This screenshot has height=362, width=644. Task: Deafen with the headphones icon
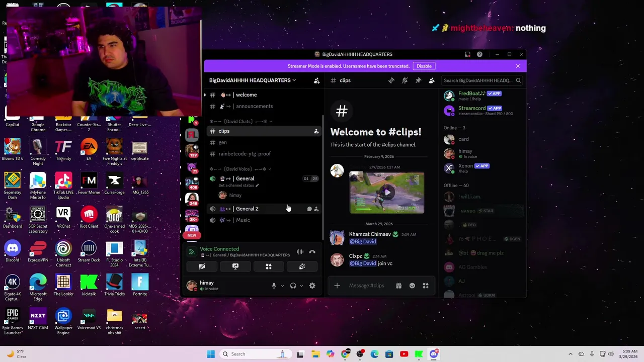[x=293, y=286]
